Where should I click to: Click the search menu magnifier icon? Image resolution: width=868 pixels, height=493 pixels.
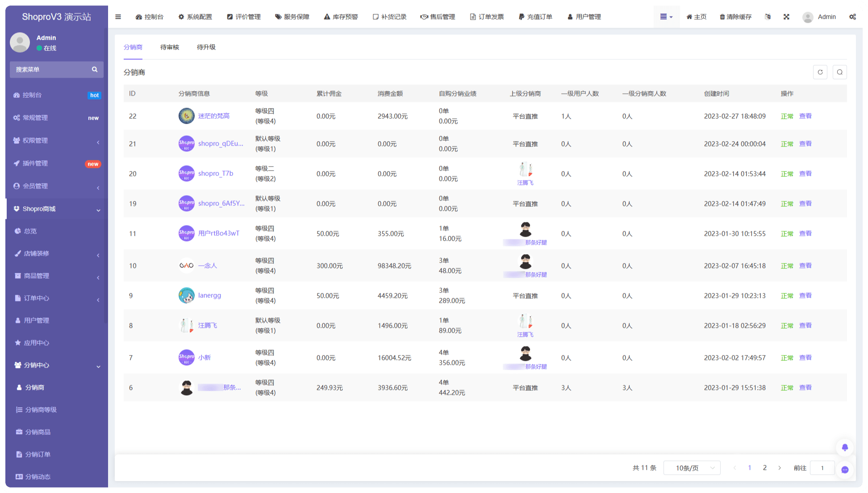(x=95, y=70)
